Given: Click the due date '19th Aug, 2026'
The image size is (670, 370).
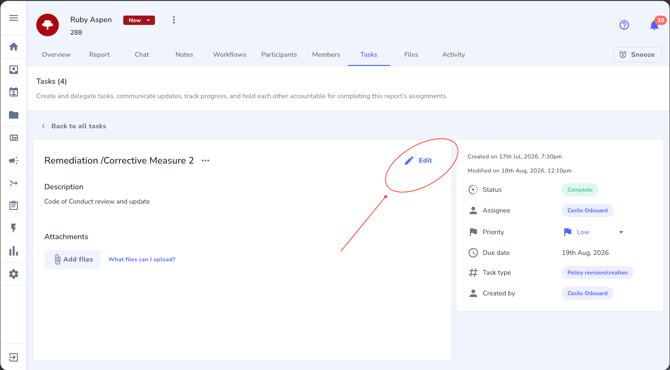Looking at the screenshot, I should (x=585, y=253).
